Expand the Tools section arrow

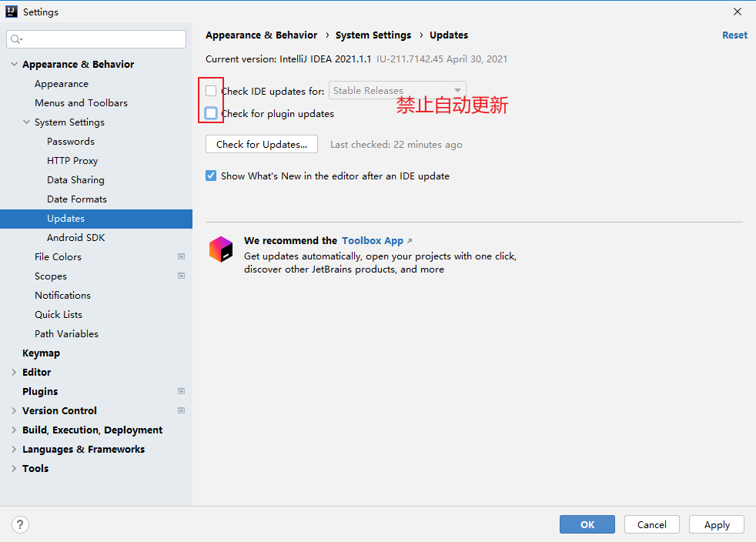[14, 468]
